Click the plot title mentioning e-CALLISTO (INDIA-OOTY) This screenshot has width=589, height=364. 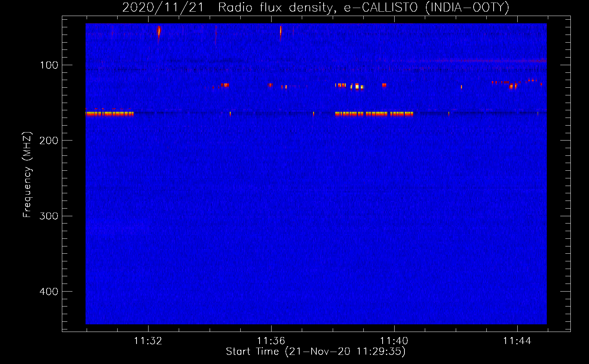[x=316, y=8]
